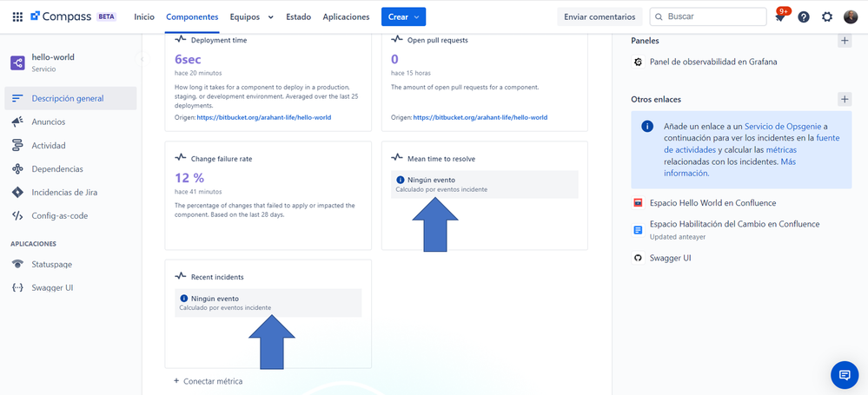The height and width of the screenshot is (395, 868).
Task: Click the 0 open pull requests value
Action: (394, 59)
